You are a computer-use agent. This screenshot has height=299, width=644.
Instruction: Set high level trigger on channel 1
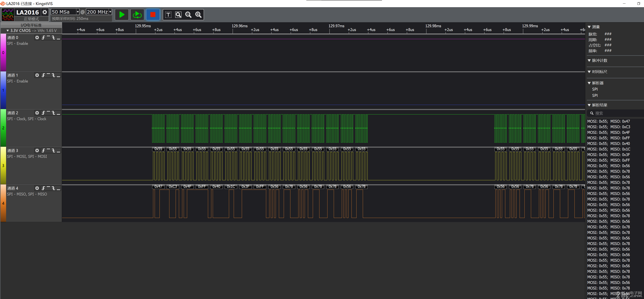[x=49, y=75]
